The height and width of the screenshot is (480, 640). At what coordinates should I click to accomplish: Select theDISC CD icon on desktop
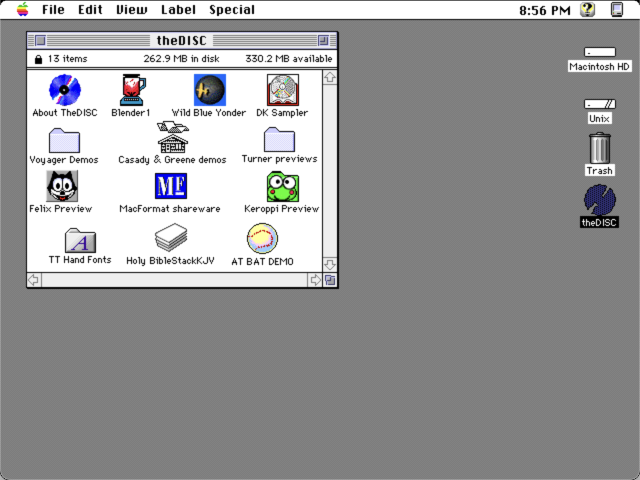(600, 200)
